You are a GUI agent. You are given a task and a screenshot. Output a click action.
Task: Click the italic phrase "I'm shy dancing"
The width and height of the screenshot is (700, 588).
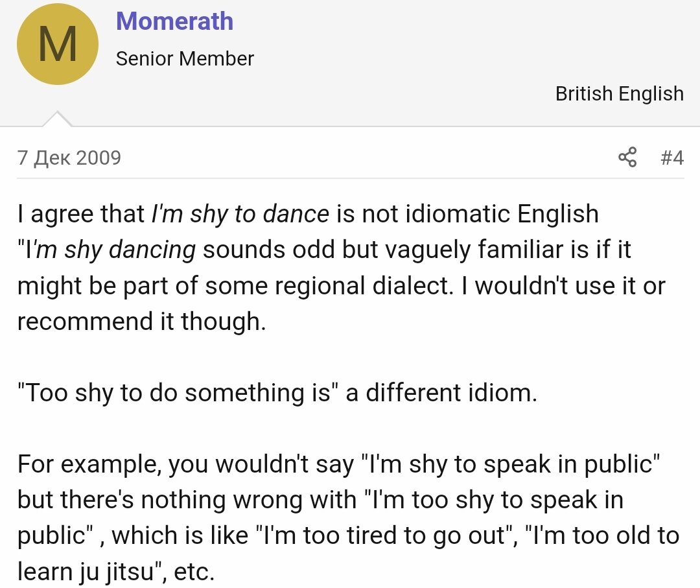point(115,250)
